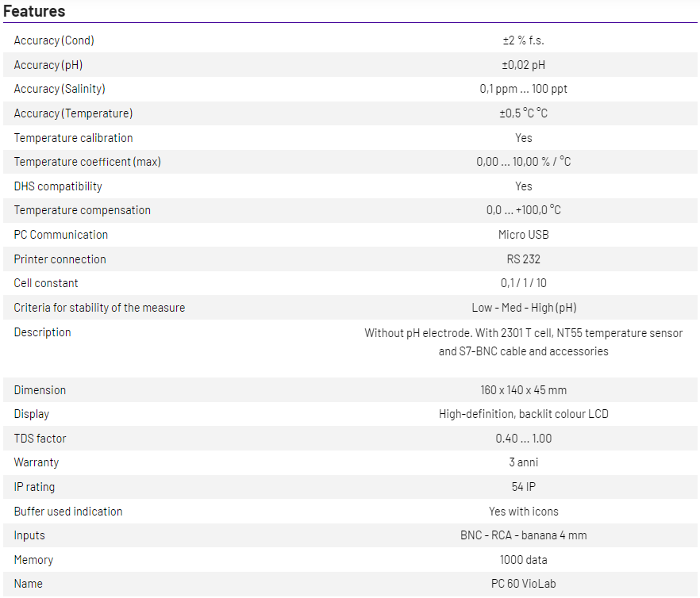Viewport: 700px width, 598px height.
Task: Click the ±0,5 °C temperature accuracy value
Action: pos(523,113)
